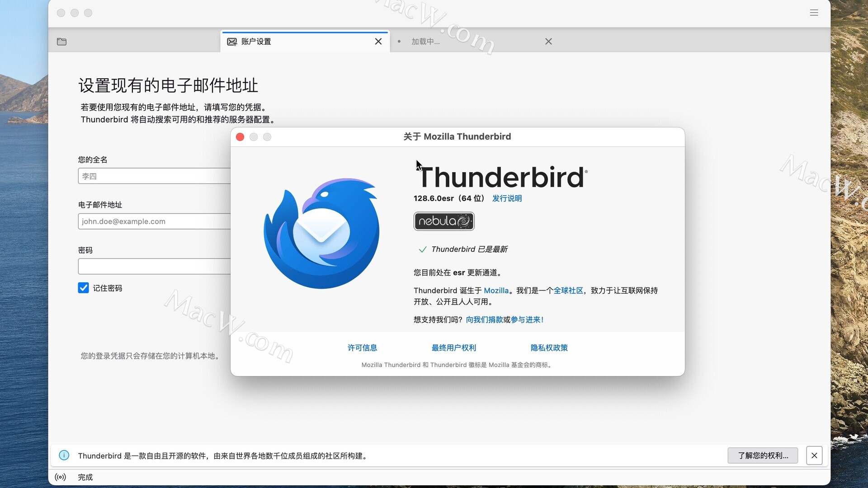868x488 pixels.
Task: Click the 向我们捐款 donate link
Action: 484,320
